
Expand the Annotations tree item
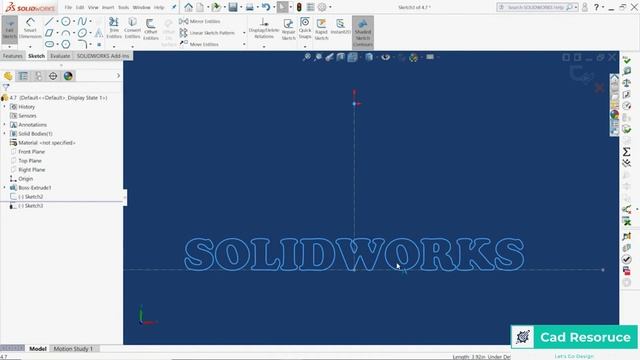pyautogui.click(x=5, y=125)
